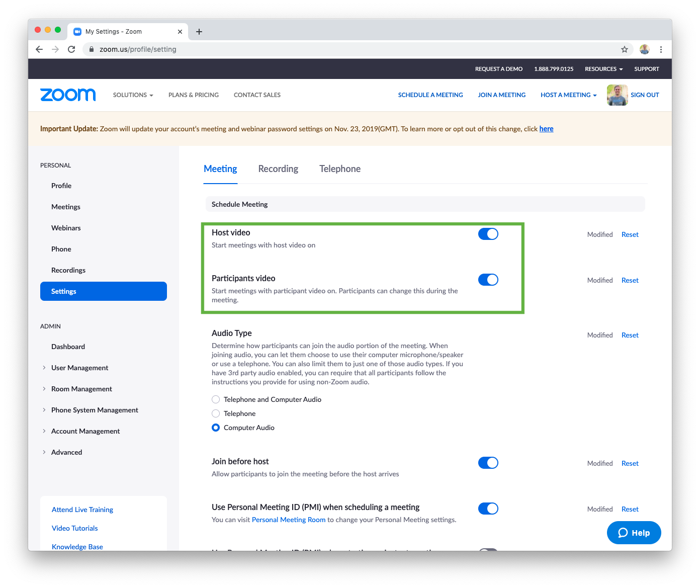Click the site padlock icon
Screen dimensions: 700x588
pos(92,49)
